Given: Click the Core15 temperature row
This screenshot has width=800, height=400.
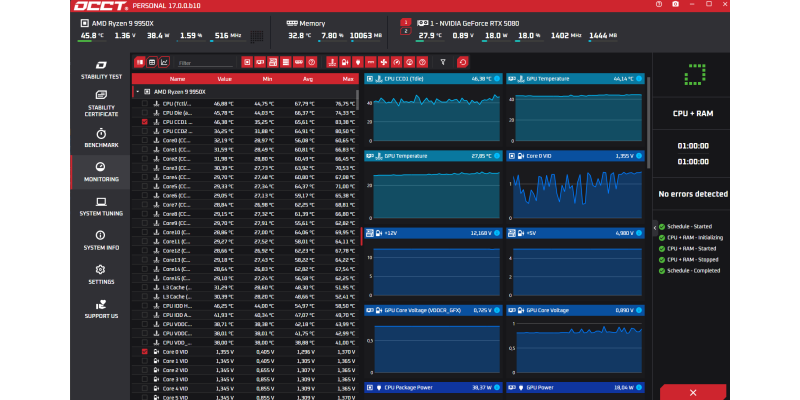Looking at the screenshot, I should click(x=245, y=278).
